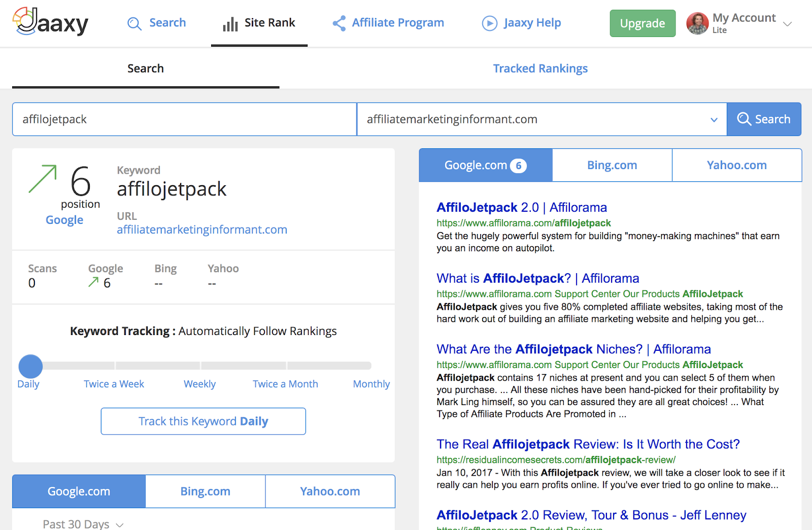The height and width of the screenshot is (530, 812).
Task: Open the Jaaxy Help navigation item
Action: [x=521, y=23]
